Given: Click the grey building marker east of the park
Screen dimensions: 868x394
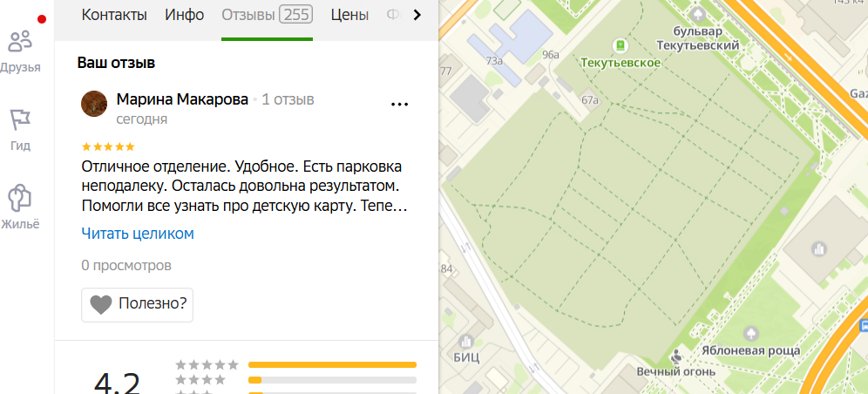Looking at the screenshot, I should click(x=818, y=248).
